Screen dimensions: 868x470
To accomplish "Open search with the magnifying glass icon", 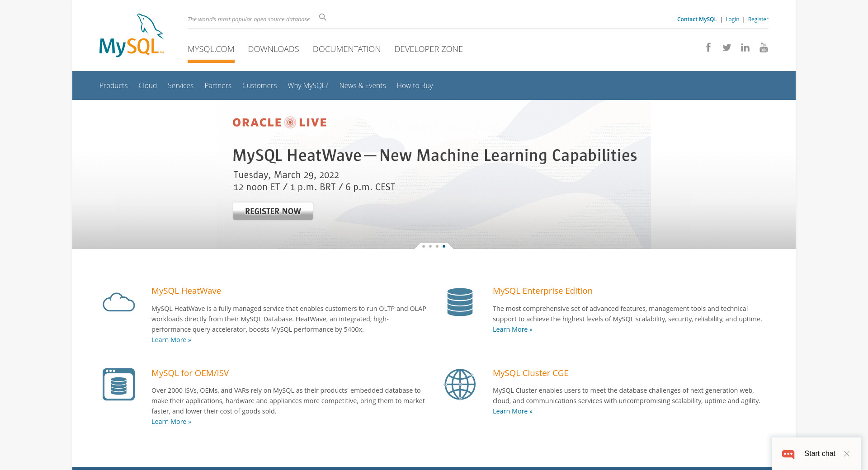I will click(x=322, y=17).
